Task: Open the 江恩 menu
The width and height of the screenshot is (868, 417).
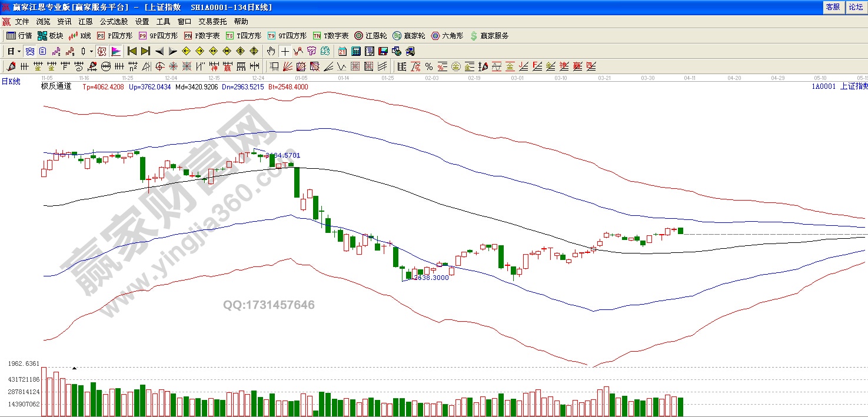Action: (x=85, y=22)
